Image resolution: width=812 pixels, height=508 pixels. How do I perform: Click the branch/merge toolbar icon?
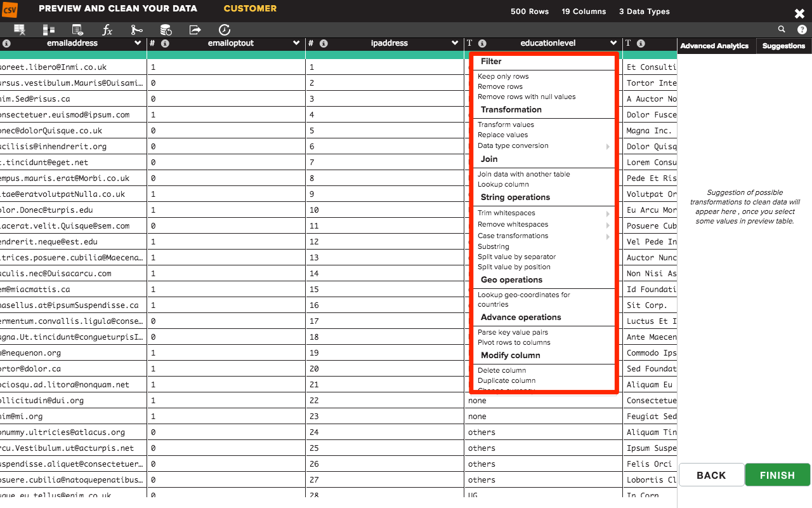click(x=136, y=30)
